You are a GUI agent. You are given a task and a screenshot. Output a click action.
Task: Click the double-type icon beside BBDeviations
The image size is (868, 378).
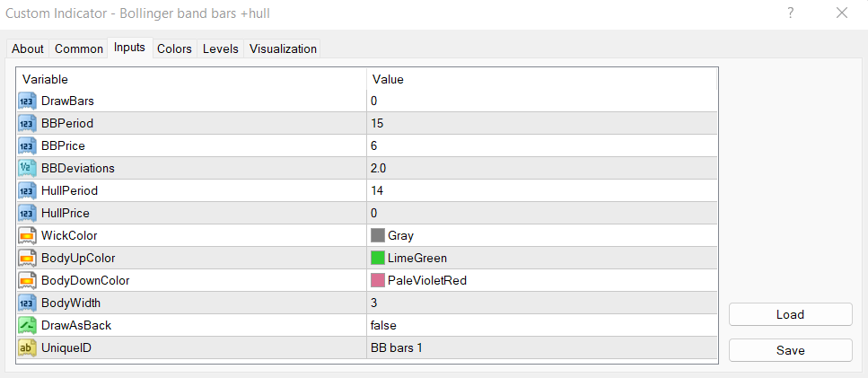coord(27,169)
